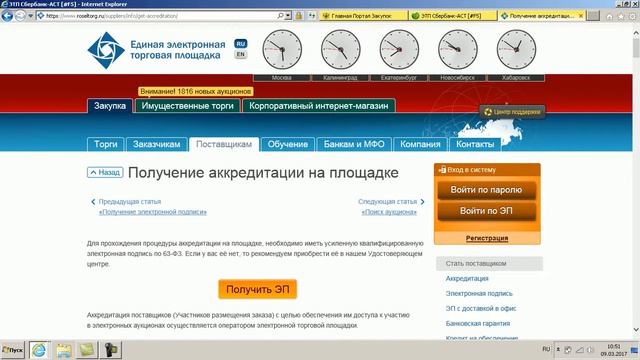Image resolution: width=640 pixels, height=360 pixels.
Task: Click the system tray clock
Action: coord(613,350)
